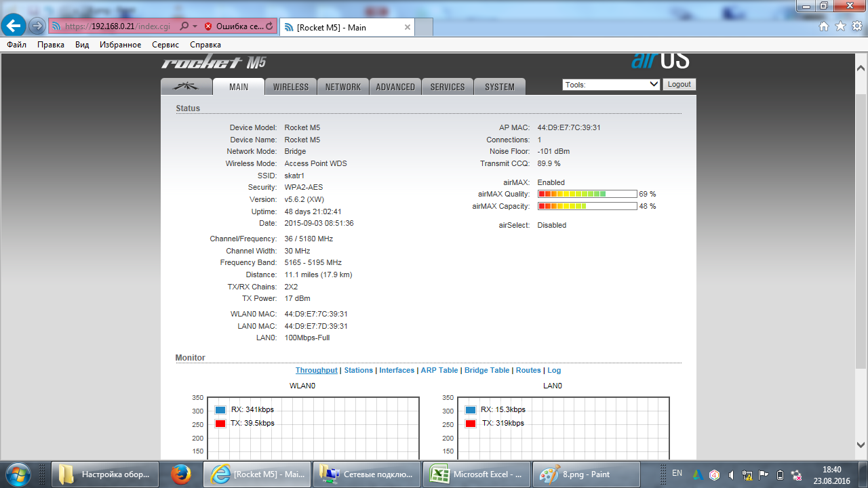
Task: Click the empty new tab button
Action: point(424,27)
